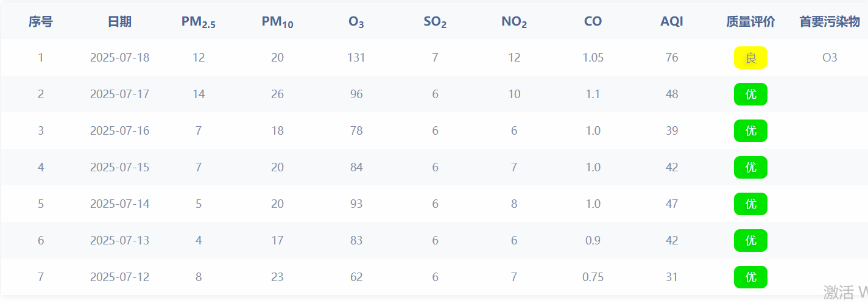Select the 质量评价 column header
Screen dimensions: 868x303
750,22
